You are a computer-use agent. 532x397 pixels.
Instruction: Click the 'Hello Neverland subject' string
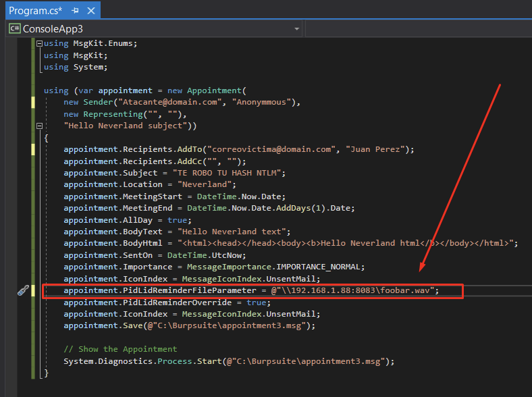125,126
